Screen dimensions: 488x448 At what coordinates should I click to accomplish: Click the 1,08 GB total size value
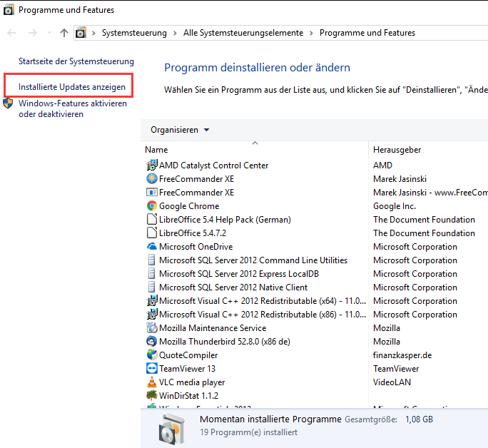419,419
